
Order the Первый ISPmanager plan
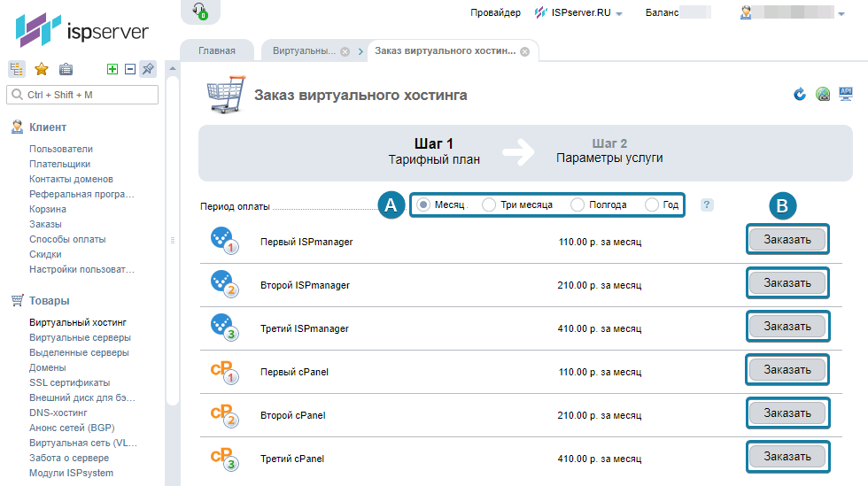click(787, 239)
